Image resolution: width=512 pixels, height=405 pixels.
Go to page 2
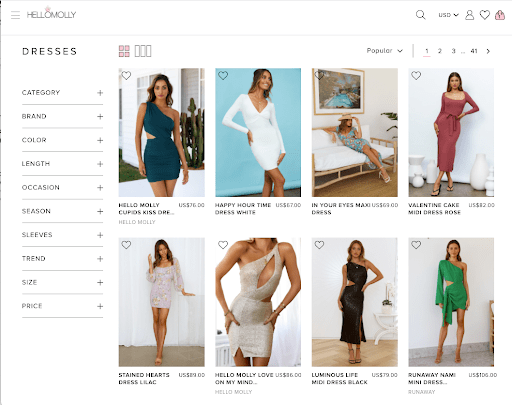pos(440,51)
